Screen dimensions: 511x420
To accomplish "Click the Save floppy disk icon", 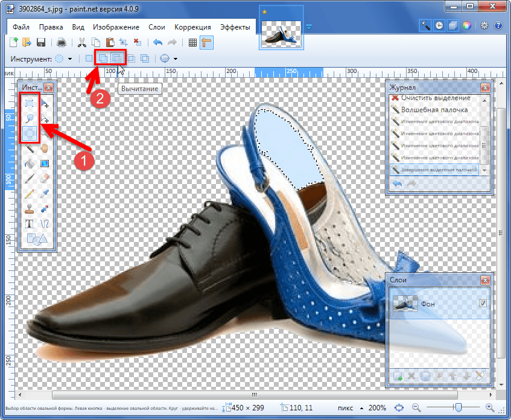I will (41, 42).
